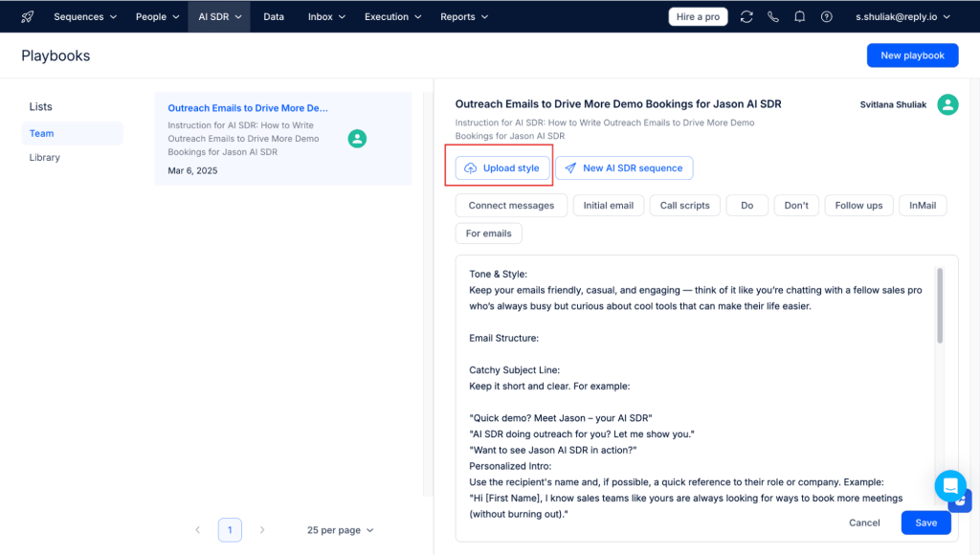This screenshot has width=980, height=556.
Task: Expand the People menu
Action: (158, 17)
